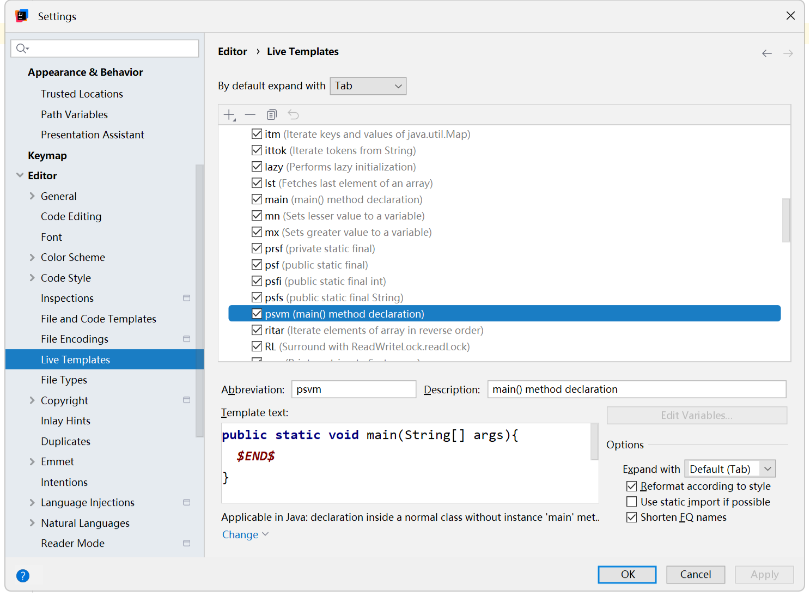Screen dimensions: 809x593
Task: Uncheck Shorten FQ names
Action: (632, 517)
